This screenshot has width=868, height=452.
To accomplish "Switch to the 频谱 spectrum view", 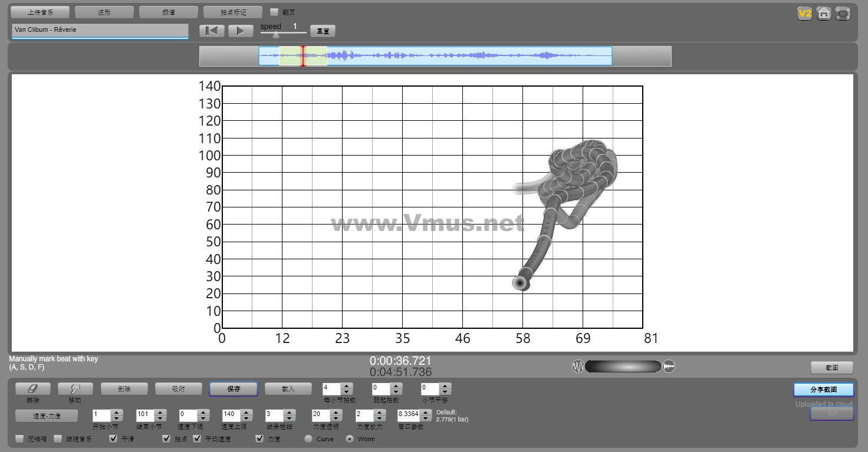I will [169, 12].
